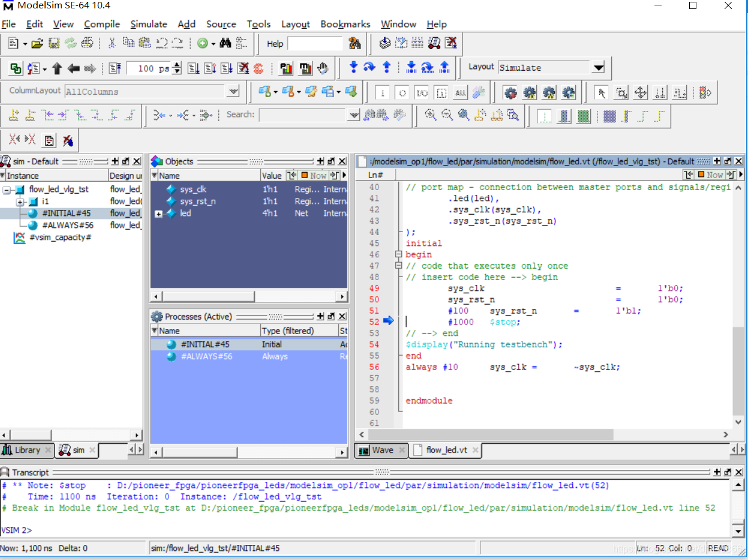
Task: Click the Transcript down scroll arrow
Action: coord(738,531)
